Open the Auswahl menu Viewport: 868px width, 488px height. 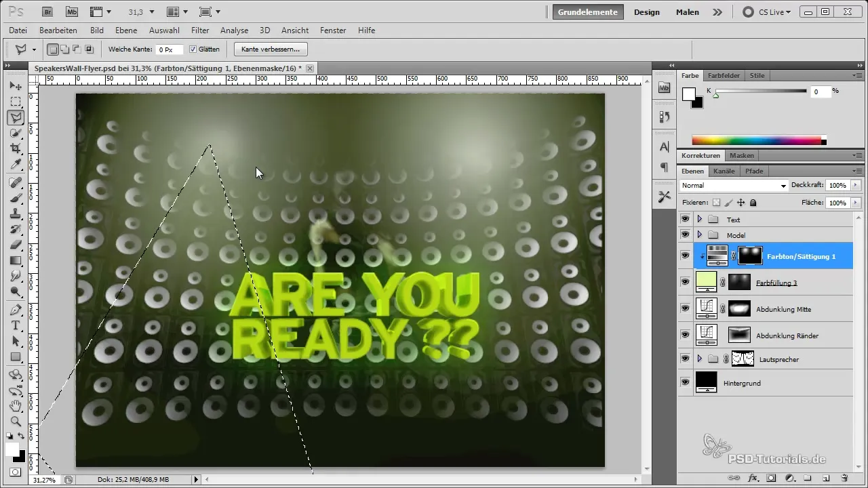(164, 30)
